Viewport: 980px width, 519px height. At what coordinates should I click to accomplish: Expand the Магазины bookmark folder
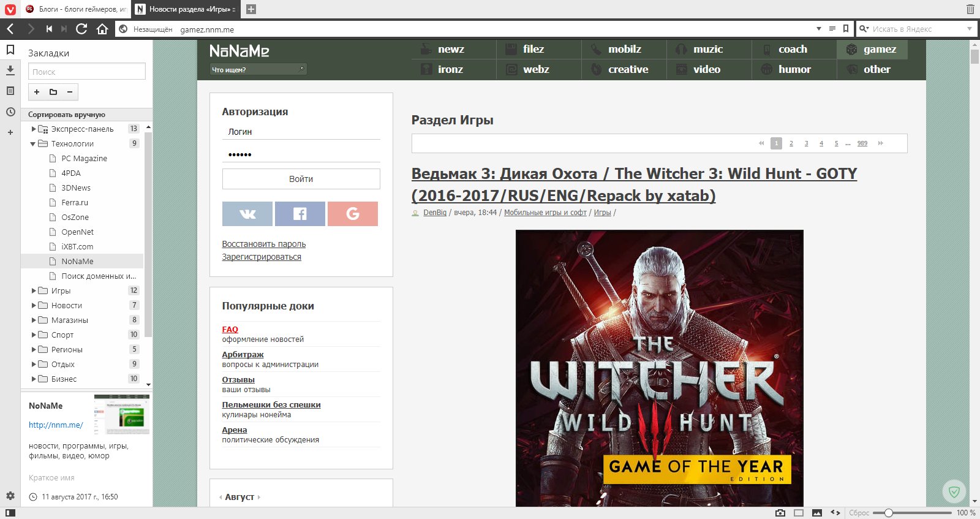pos(34,320)
